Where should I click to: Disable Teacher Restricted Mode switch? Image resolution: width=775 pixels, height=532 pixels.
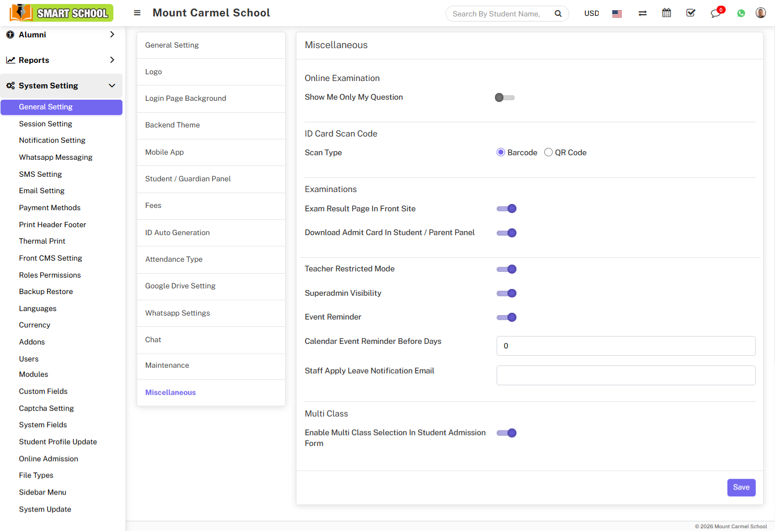(506, 269)
